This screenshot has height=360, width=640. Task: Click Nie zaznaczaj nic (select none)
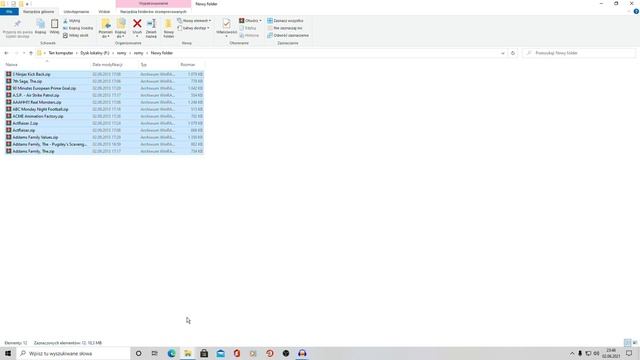pos(285,28)
